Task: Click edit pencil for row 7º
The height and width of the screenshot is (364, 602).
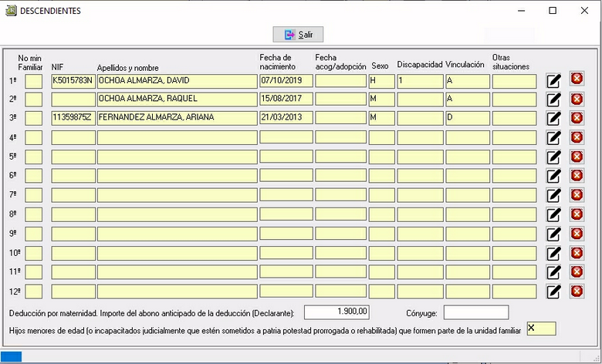Action: coord(553,195)
